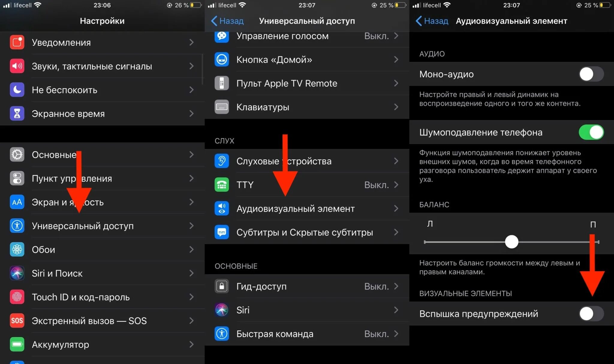Tap the green TTY phone icon
The width and height of the screenshot is (614, 364).
point(222,185)
